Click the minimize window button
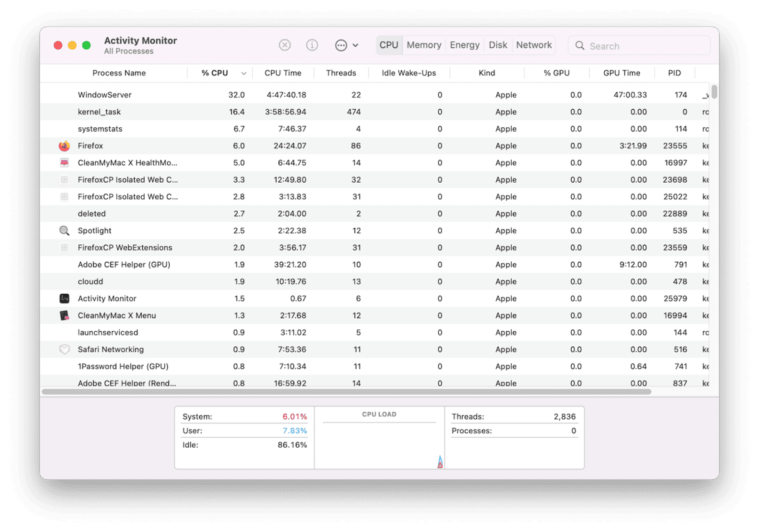Viewport: 759px width, 532px height. 72,45
